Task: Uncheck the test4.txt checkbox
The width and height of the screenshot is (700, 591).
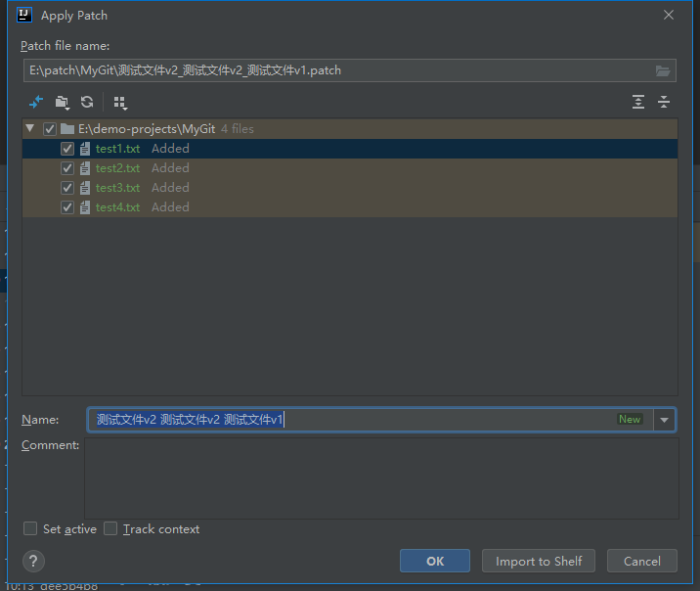Action: click(67, 207)
